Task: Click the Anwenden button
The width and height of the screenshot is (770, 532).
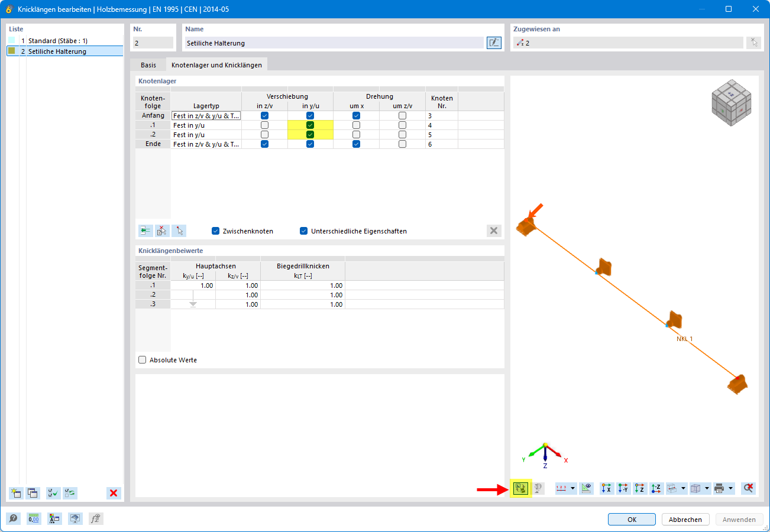Action: pyautogui.click(x=739, y=520)
